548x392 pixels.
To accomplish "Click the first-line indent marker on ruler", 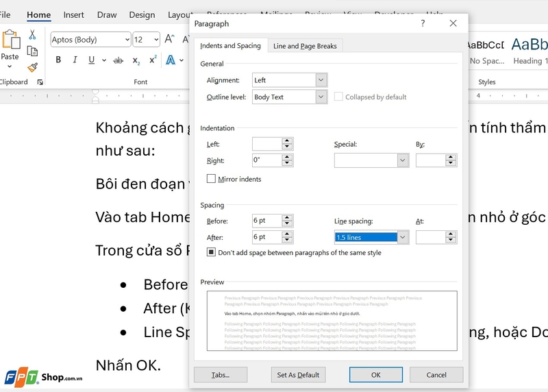I will (x=95, y=93).
